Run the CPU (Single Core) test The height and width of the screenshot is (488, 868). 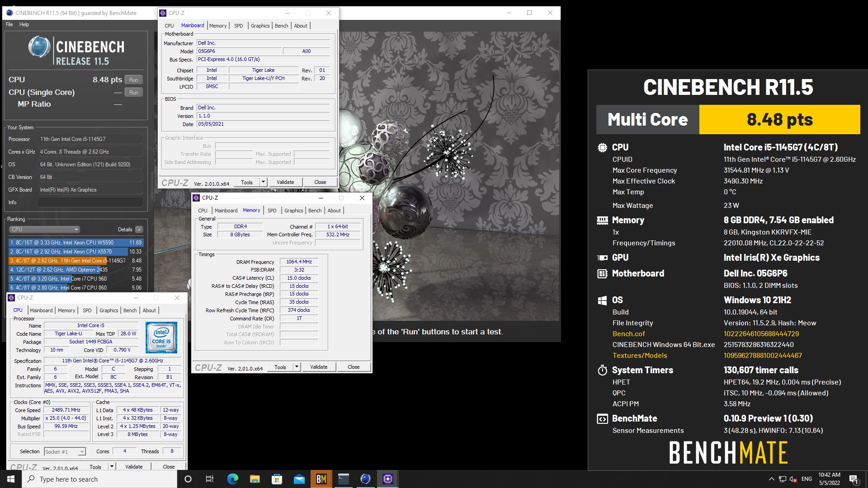point(133,93)
